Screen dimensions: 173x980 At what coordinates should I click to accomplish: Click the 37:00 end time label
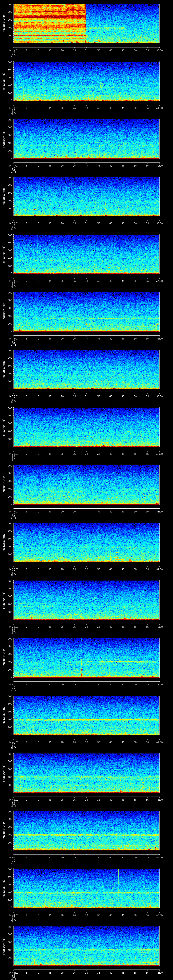pyautogui.click(x=159, y=454)
